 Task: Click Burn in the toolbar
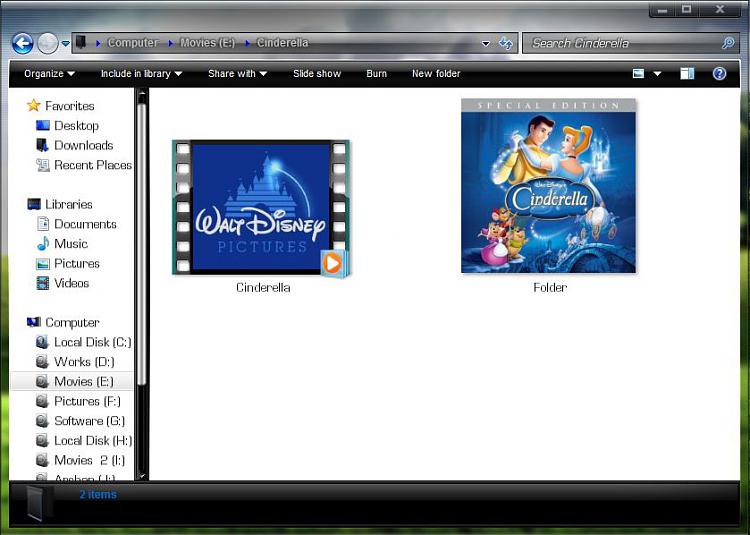(x=376, y=74)
